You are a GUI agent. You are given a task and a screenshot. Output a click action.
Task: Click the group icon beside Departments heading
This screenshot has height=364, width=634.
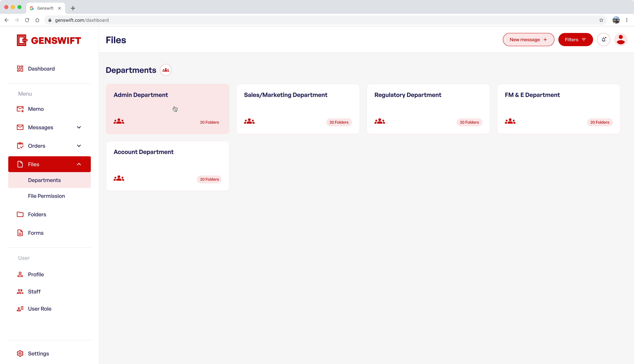(166, 70)
